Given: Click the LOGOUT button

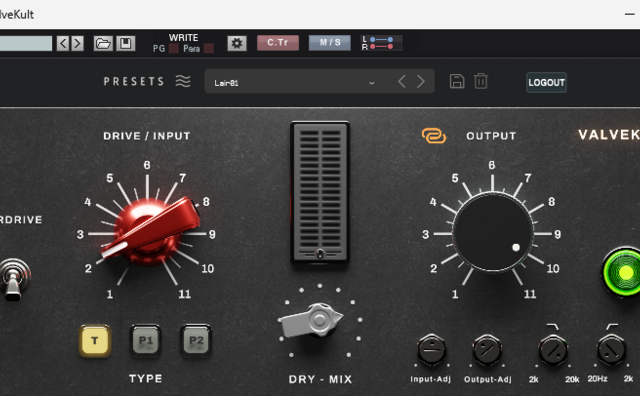Looking at the screenshot, I should pyautogui.click(x=546, y=82).
